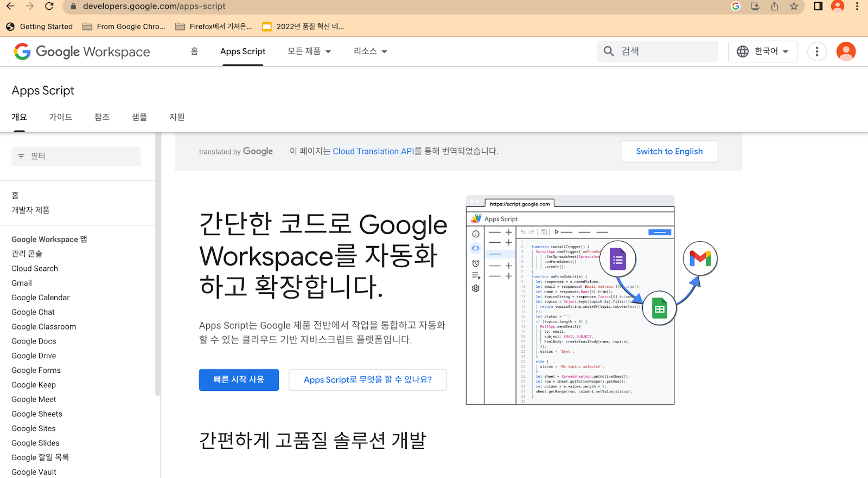Click the Google Workspace logo
The image size is (868, 478).
82,51
